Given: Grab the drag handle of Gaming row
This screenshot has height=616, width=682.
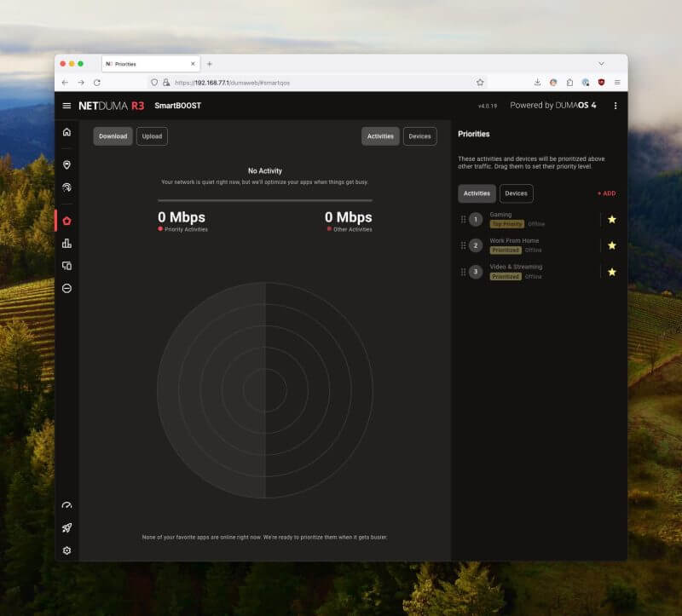Looking at the screenshot, I should pyautogui.click(x=463, y=220).
